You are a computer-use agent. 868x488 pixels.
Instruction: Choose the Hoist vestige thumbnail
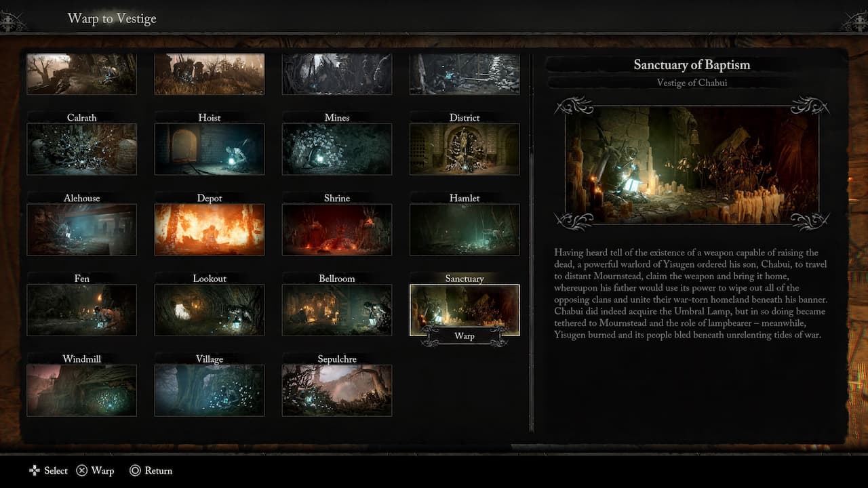[x=210, y=149]
